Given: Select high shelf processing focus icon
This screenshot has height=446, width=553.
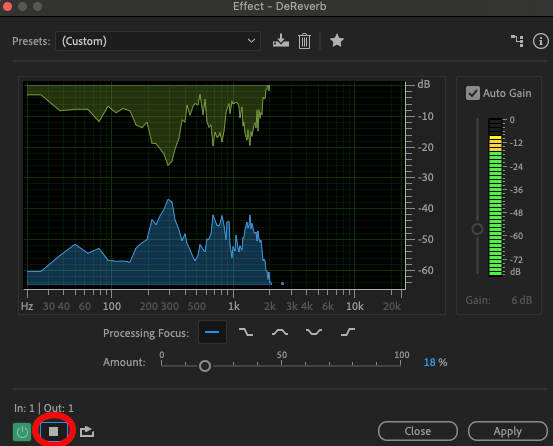Looking at the screenshot, I should pos(348,332).
